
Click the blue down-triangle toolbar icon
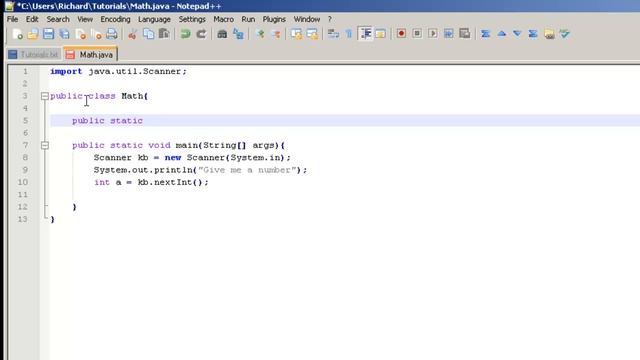tap(517, 34)
